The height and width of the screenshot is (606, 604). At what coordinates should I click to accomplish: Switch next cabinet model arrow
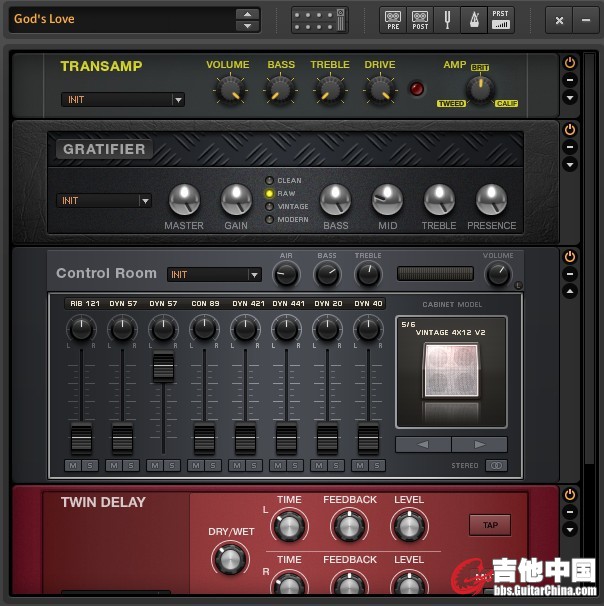click(479, 444)
